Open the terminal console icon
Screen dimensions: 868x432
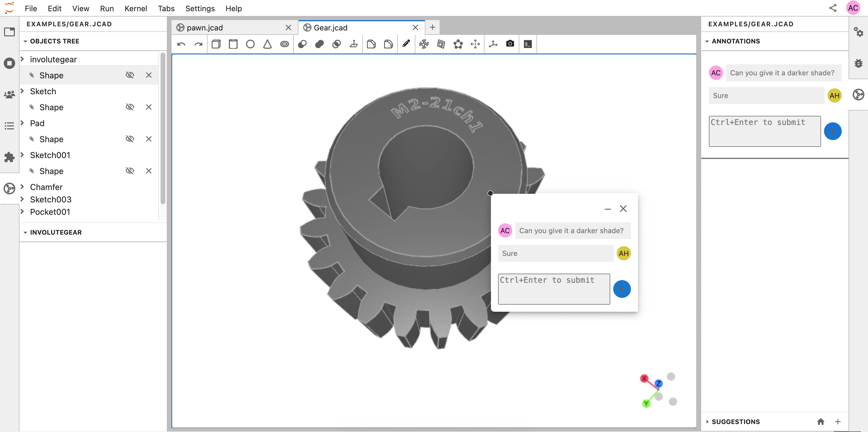click(x=528, y=44)
